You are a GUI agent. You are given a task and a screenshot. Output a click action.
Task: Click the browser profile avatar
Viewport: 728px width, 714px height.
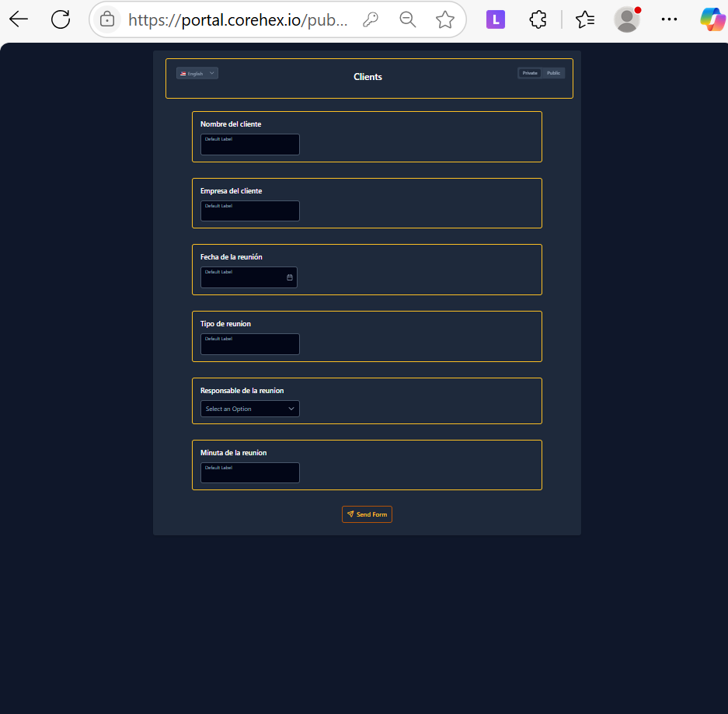(x=626, y=19)
